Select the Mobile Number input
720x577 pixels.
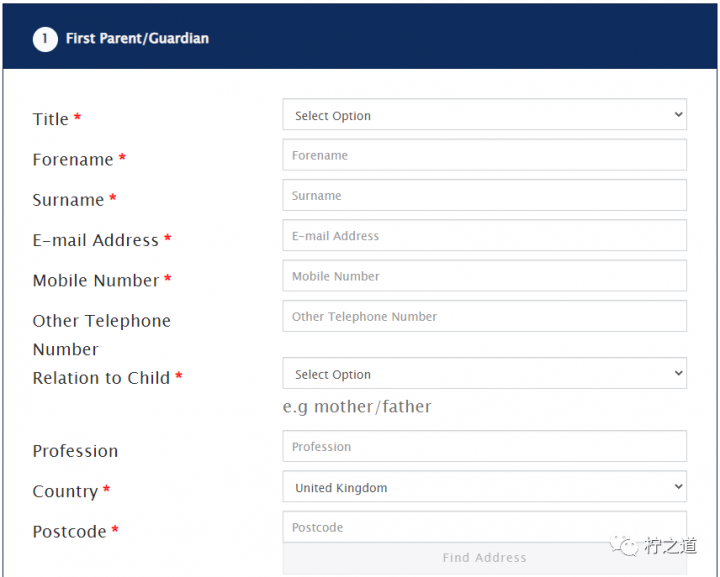tap(484, 276)
